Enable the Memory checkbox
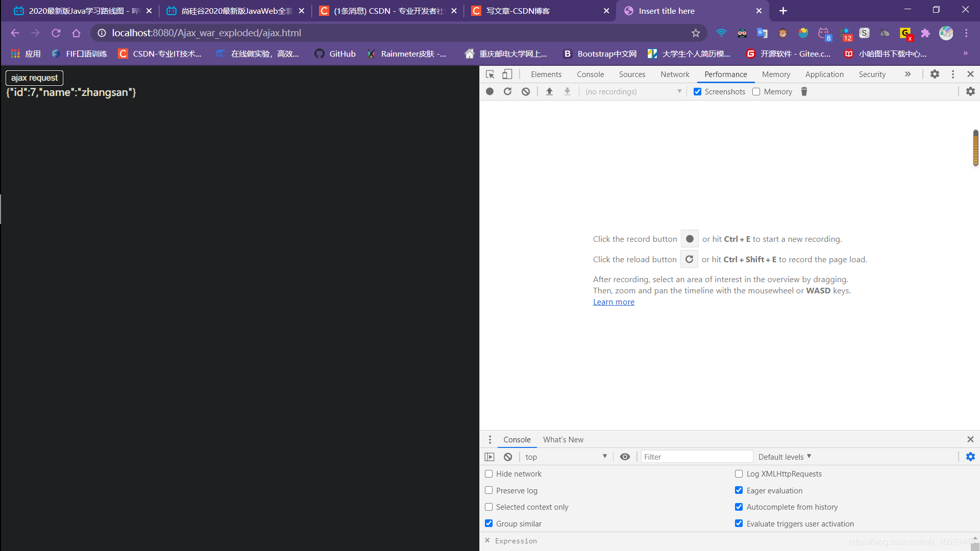The width and height of the screenshot is (980, 551). tap(756, 91)
